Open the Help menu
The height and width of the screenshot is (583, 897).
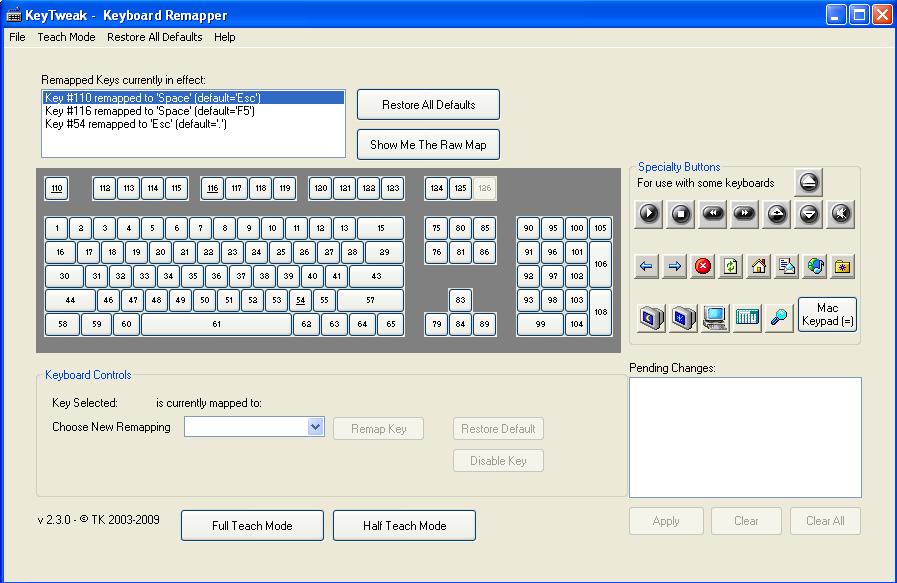coord(225,37)
